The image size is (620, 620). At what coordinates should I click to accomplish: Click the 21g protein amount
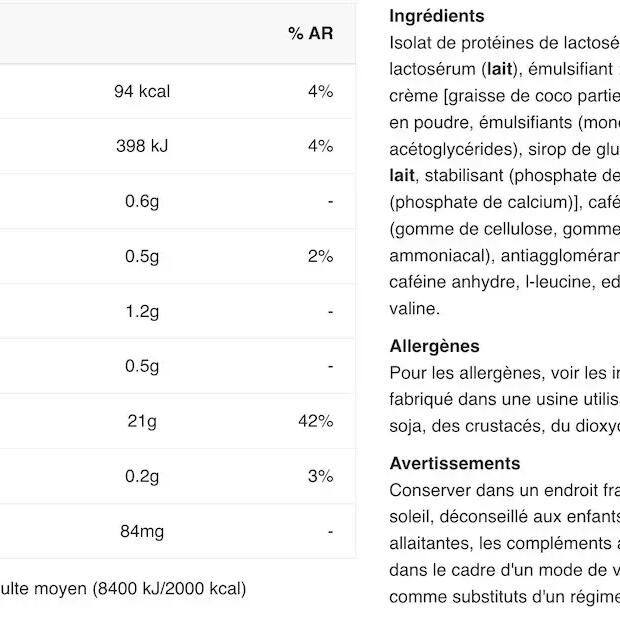click(x=142, y=421)
